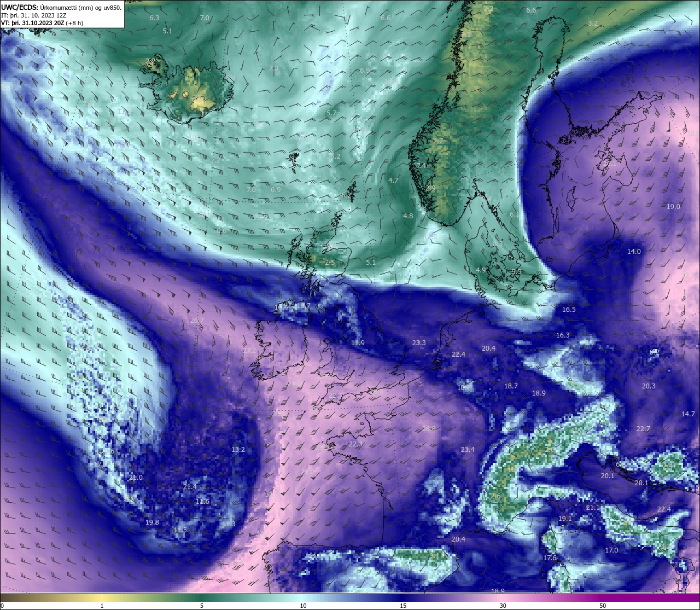The width and height of the screenshot is (700, 610).
Task: Click the '50' tick on the color scale
Action: (603, 606)
